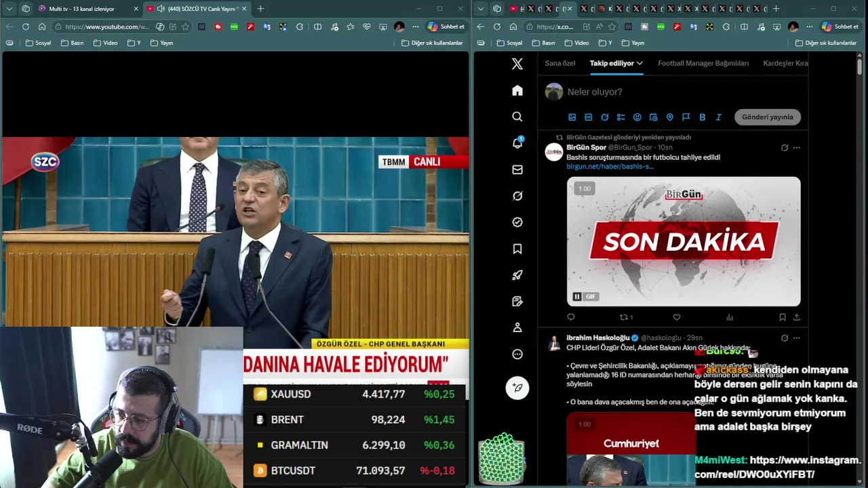Viewport: 868px width, 488px height.
Task: Like the BirGün Spor post
Action: [676, 317]
